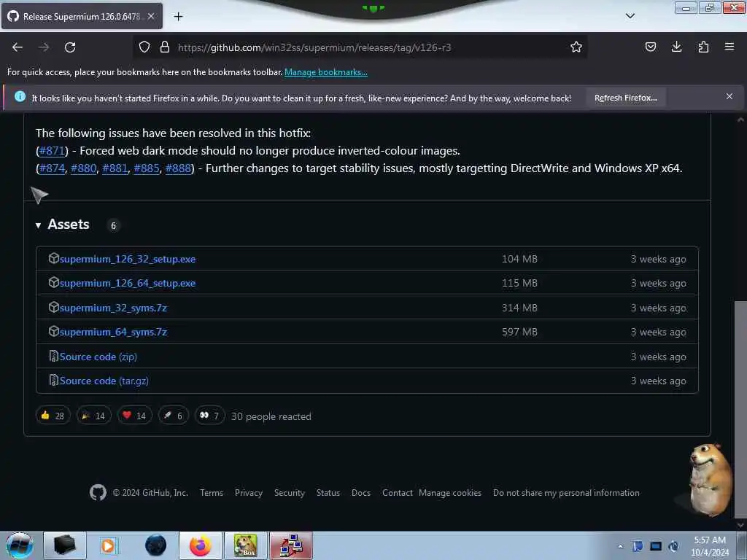Click the GitHub logo in footer
Viewport: 747px width, 560px height.
point(98,492)
